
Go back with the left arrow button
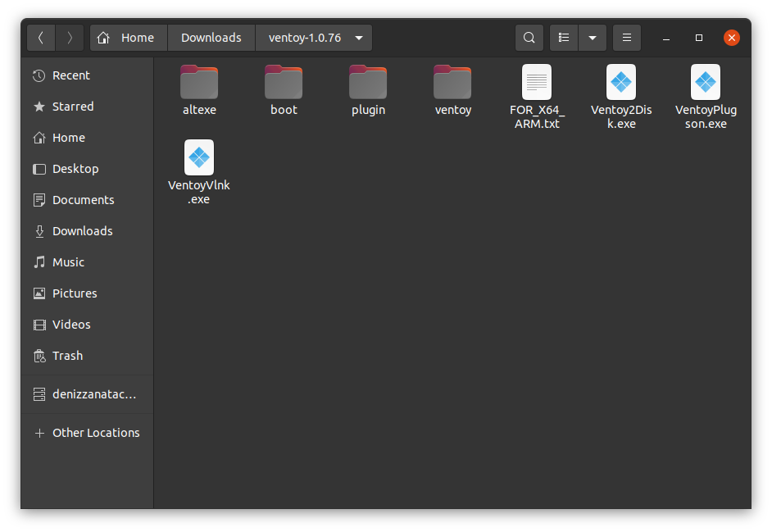click(41, 38)
